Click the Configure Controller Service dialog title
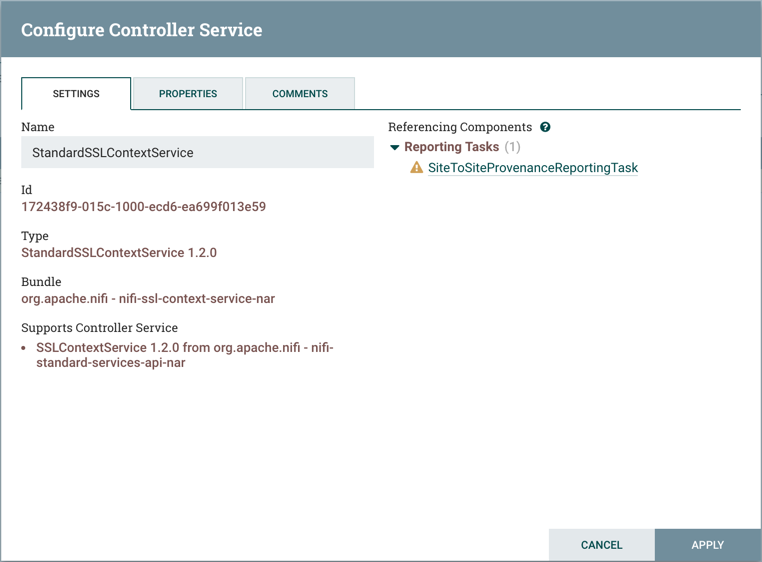Image resolution: width=762 pixels, height=562 pixels. click(141, 29)
